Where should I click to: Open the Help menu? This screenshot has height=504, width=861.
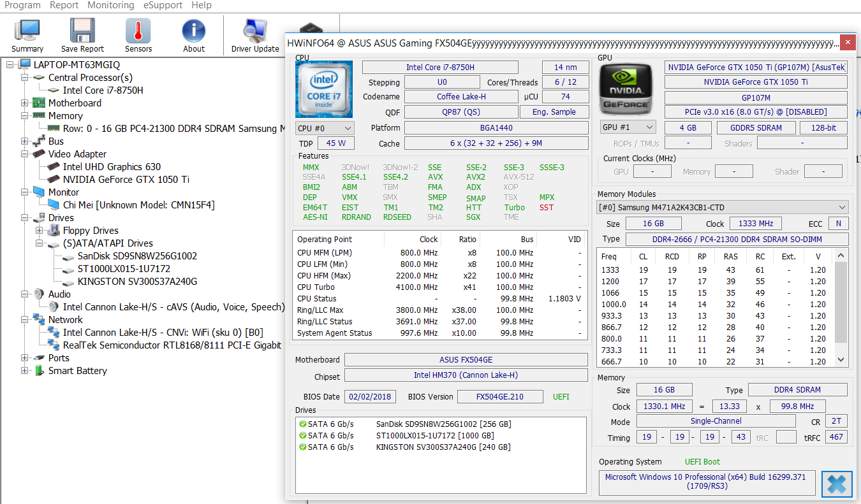point(202,5)
